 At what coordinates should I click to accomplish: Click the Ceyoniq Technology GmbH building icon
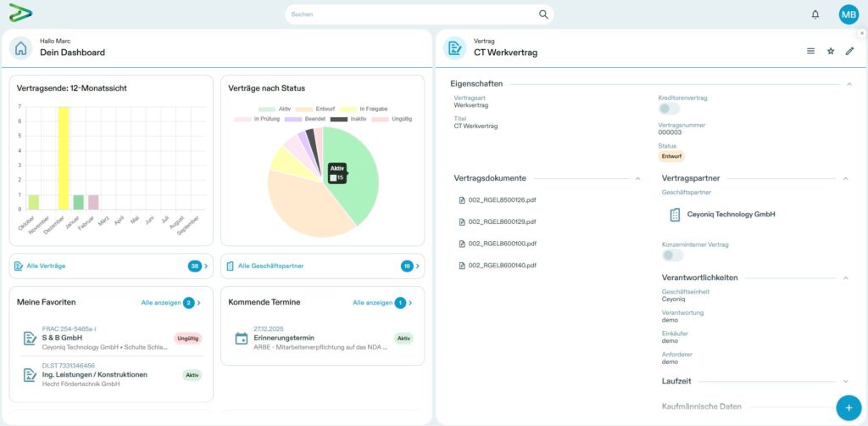[x=675, y=215]
